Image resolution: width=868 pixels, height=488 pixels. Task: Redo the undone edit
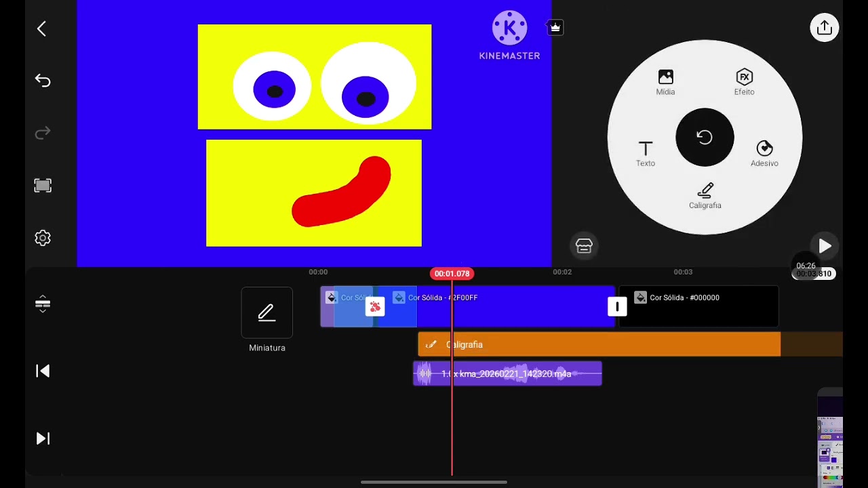point(43,133)
